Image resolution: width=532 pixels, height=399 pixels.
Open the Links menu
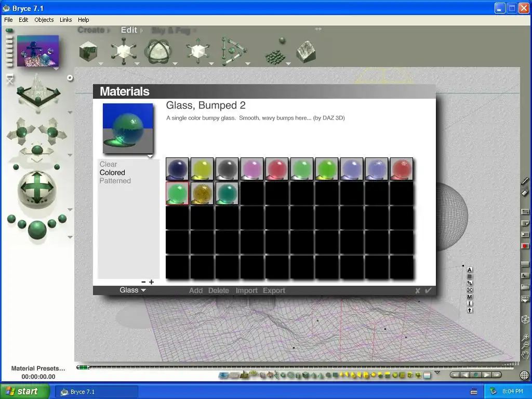pos(66,20)
